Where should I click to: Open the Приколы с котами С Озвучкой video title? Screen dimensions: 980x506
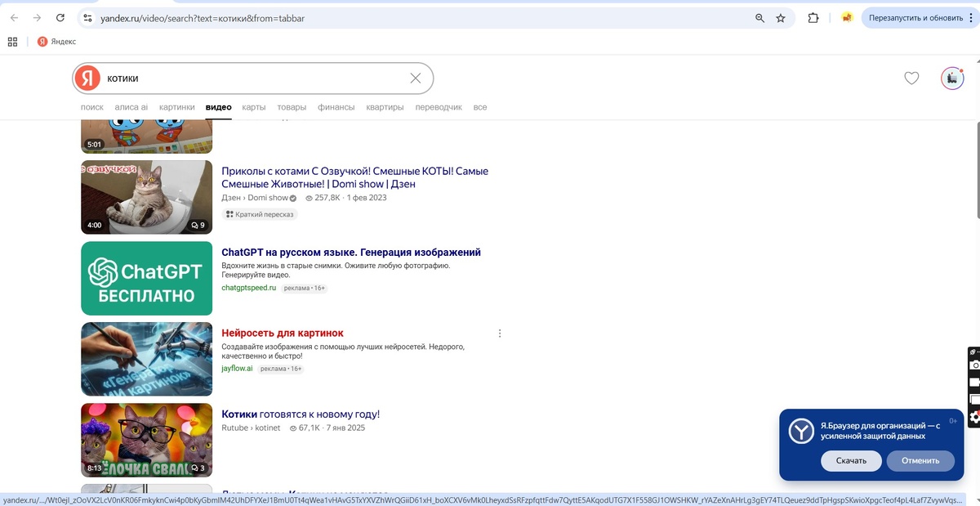[355, 177]
